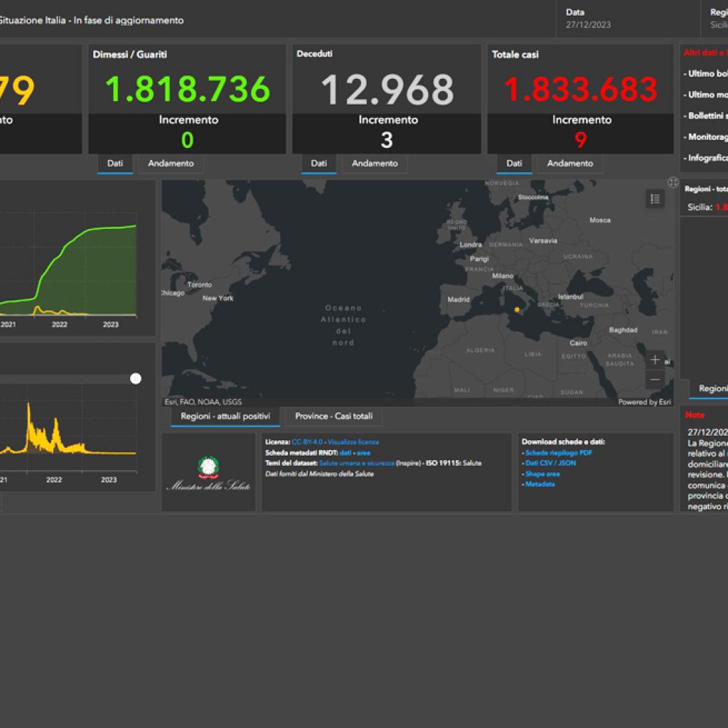
Task: Switch to Andamento tab under Dimessi / Guariti
Action: (171, 164)
